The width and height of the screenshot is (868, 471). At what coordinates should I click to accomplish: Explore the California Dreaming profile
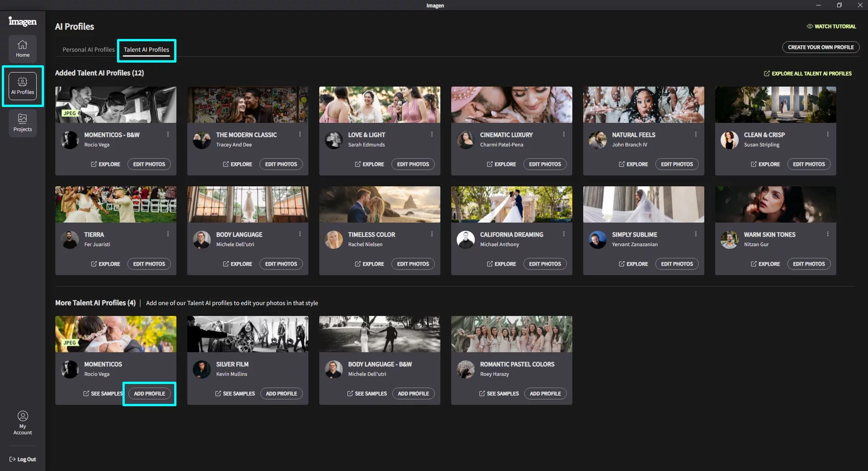[502, 264]
